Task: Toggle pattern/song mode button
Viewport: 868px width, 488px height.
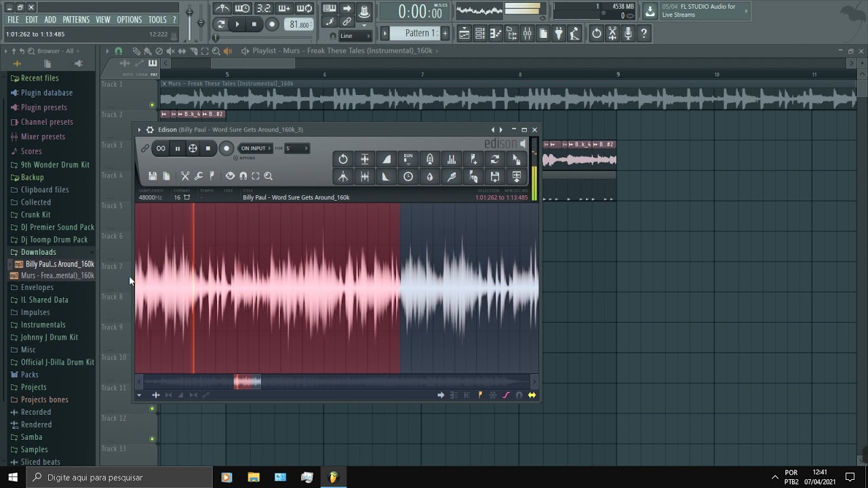Action: point(220,24)
